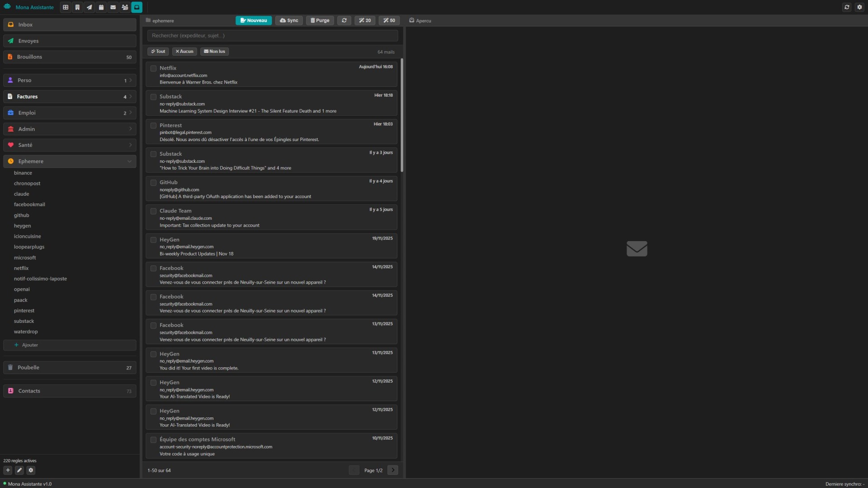
Task: Collapse the Ephemere folder section
Action: pos(130,161)
